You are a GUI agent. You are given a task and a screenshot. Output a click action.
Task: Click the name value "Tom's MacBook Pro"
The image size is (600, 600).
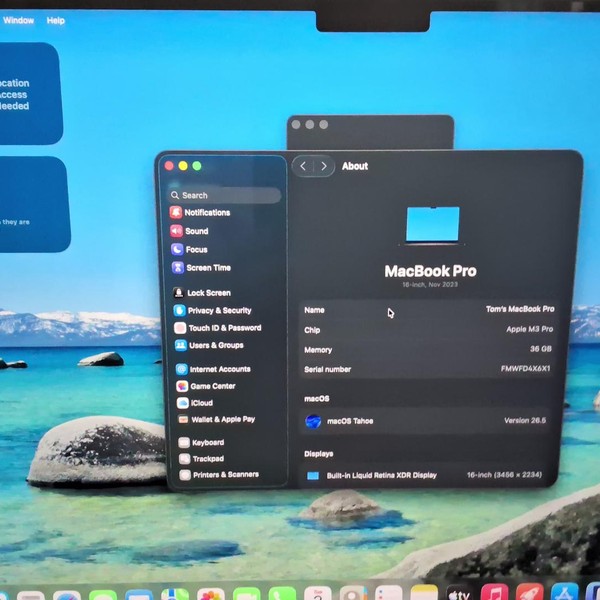coord(520,309)
